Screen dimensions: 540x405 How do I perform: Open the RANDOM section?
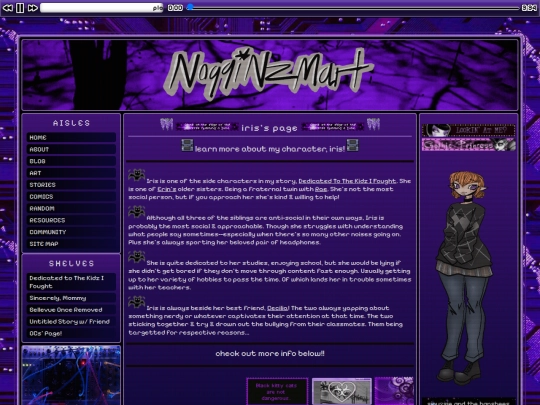tap(71, 208)
